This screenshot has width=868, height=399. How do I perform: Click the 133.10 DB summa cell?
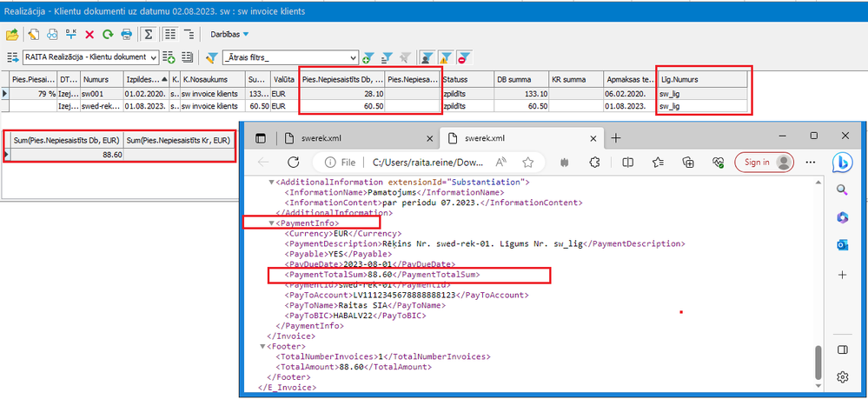click(521, 94)
